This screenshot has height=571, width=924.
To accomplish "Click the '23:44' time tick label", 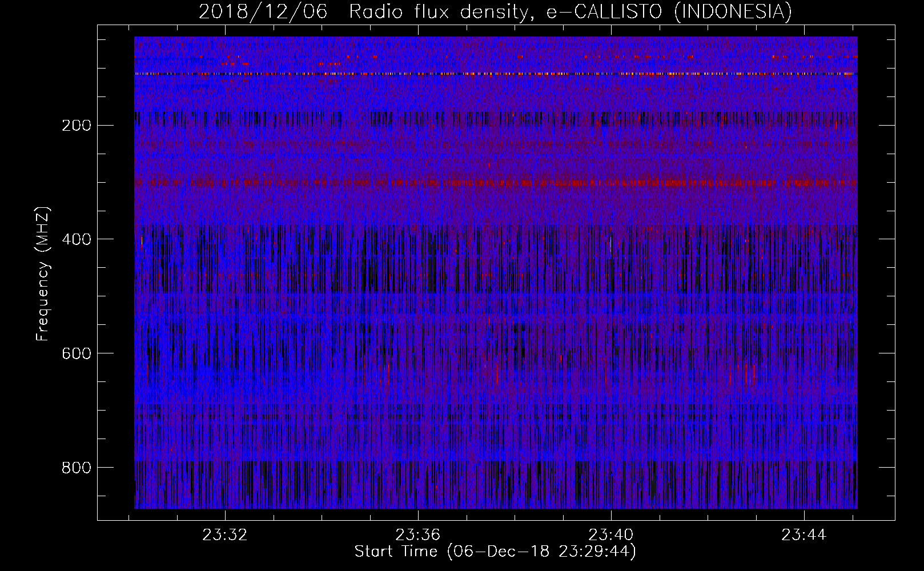I will (804, 535).
